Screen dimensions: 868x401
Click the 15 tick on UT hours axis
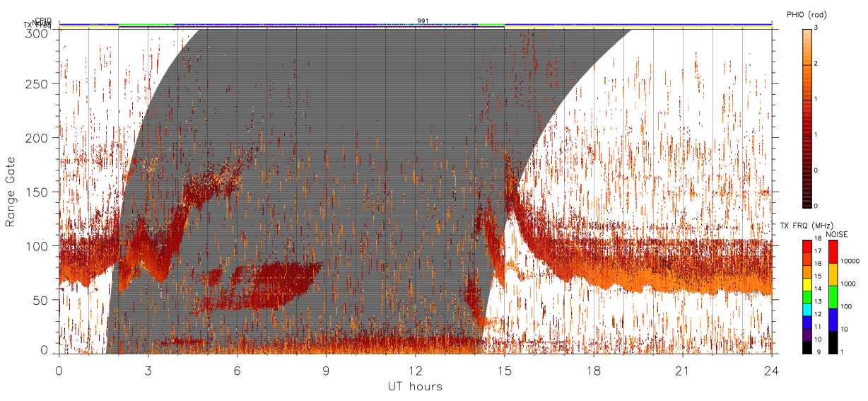pos(505,370)
